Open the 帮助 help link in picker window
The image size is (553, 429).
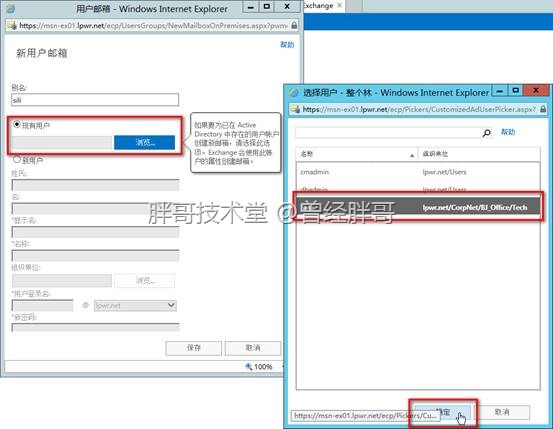[x=508, y=132]
